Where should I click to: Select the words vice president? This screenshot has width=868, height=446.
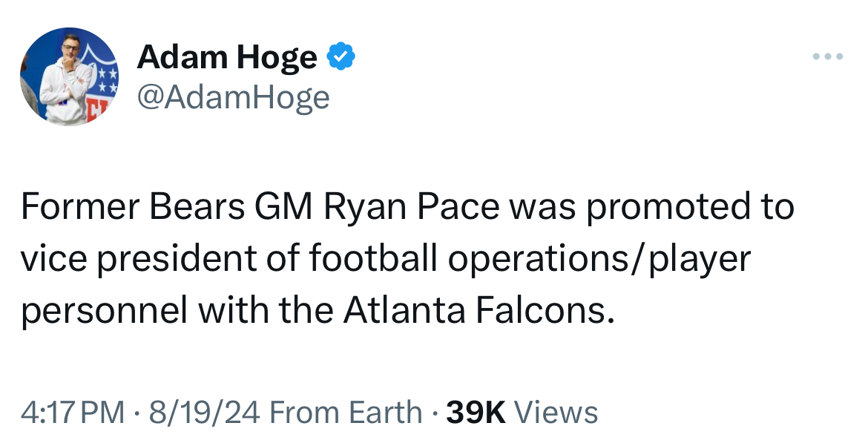[126, 259]
